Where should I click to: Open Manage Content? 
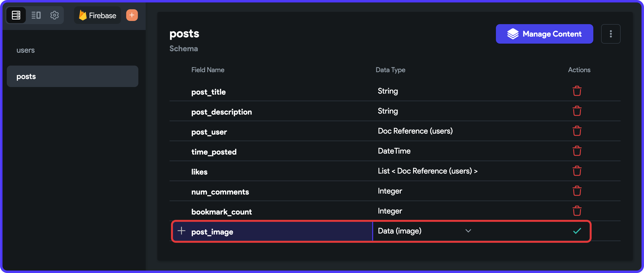point(544,34)
